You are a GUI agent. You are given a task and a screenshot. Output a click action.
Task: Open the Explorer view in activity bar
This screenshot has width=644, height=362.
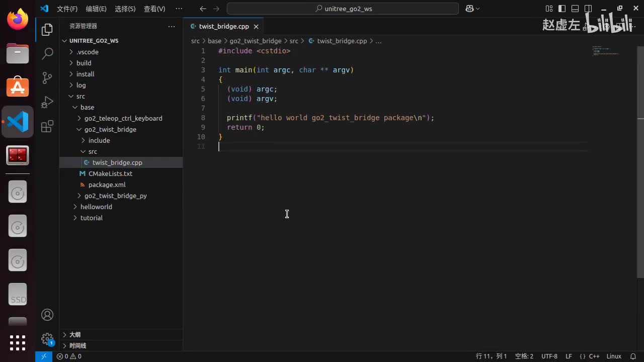[x=47, y=30]
